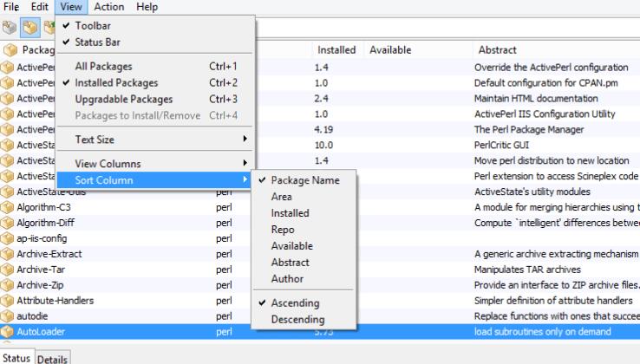
Task: Select All Packages view
Action: [x=155, y=67]
